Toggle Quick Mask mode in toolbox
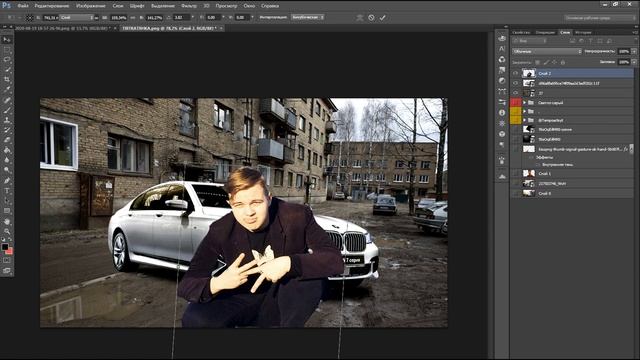Screen dimensions: 640x360 (x=7, y=260)
